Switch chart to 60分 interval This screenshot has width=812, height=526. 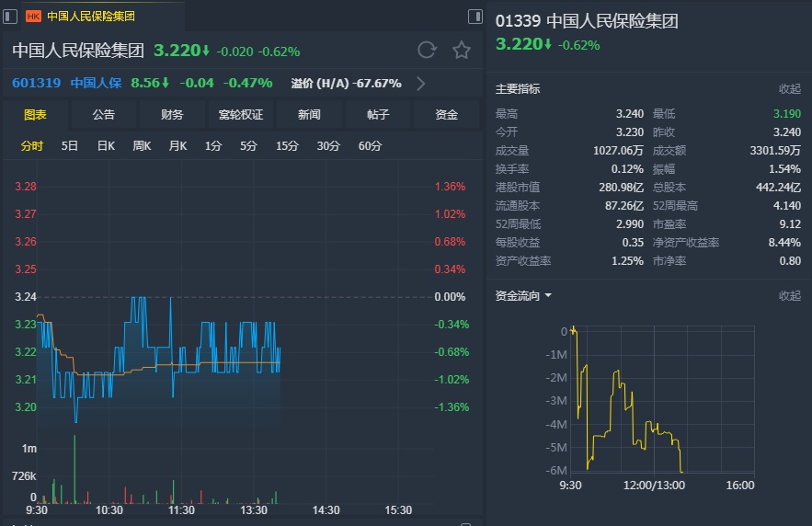tap(370, 146)
